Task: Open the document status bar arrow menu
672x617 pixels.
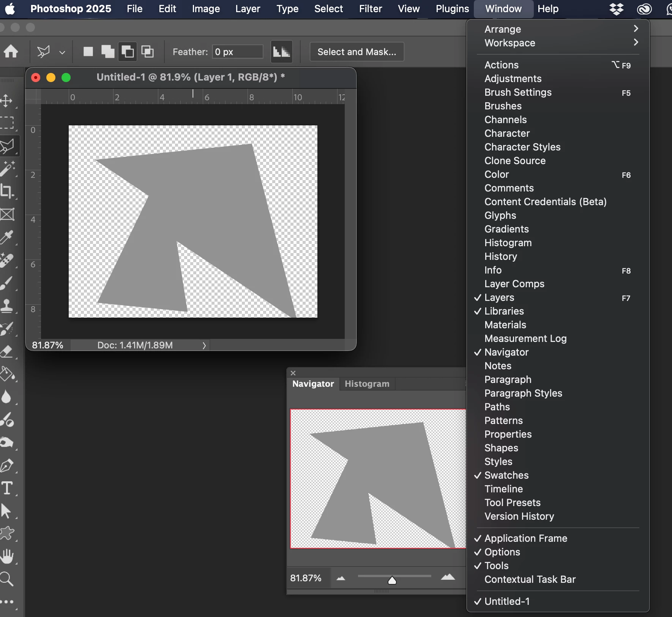Action: (204, 345)
